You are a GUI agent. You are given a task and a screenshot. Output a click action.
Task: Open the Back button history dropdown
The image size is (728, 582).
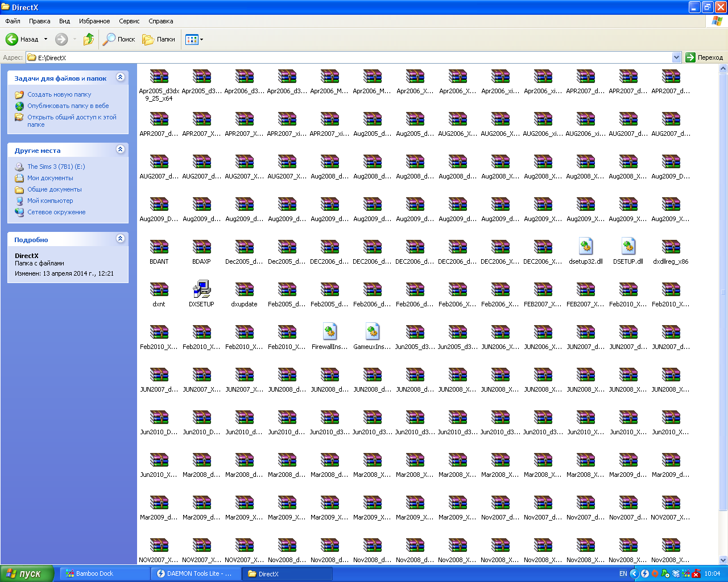pyautogui.click(x=45, y=39)
